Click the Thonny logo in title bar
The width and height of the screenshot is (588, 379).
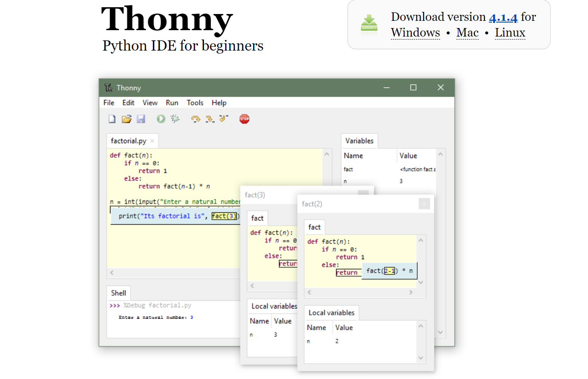click(109, 88)
